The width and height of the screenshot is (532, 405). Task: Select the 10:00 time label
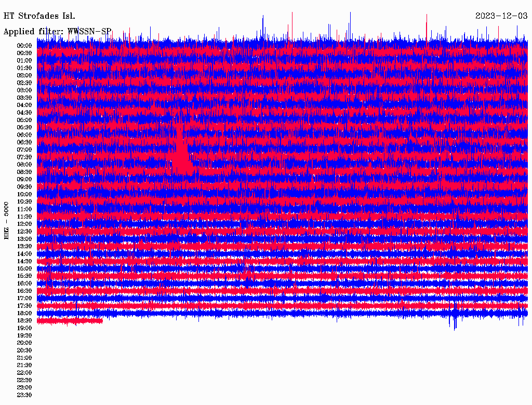click(24, 194)
